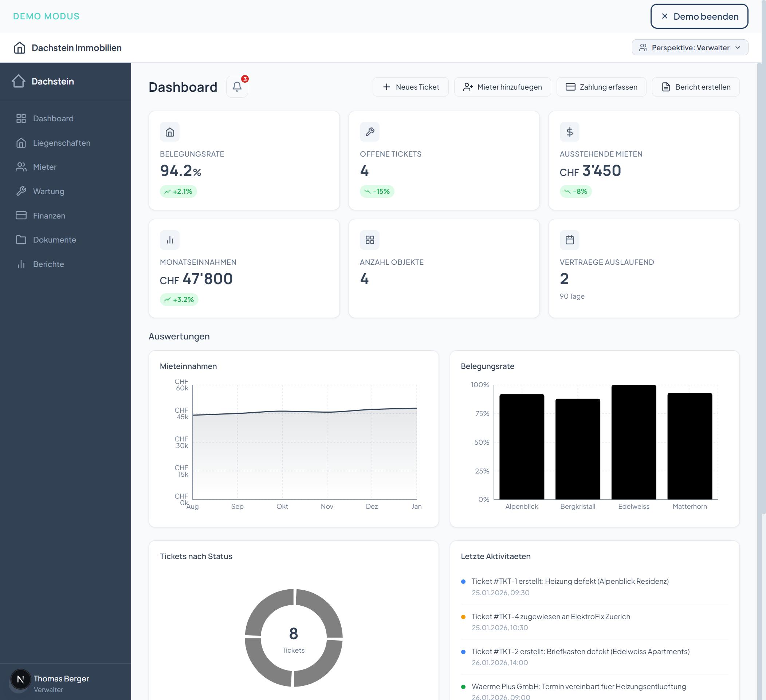Click the Ausstehende Mieten dollar icon

point(569,132)
